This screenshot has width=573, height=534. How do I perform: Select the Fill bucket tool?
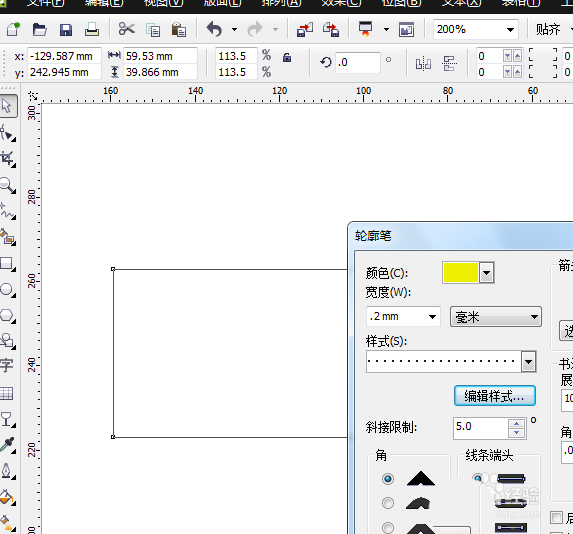coord(7,498)
